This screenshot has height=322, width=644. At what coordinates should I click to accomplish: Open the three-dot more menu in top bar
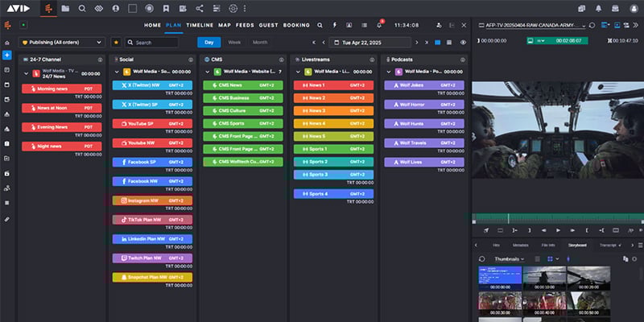(245, 8)
